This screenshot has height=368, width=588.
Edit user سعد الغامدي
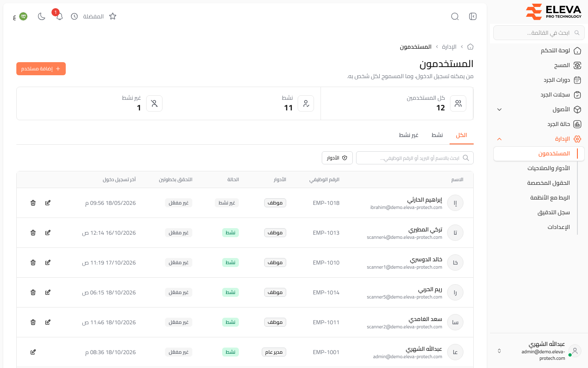[48, 322]
